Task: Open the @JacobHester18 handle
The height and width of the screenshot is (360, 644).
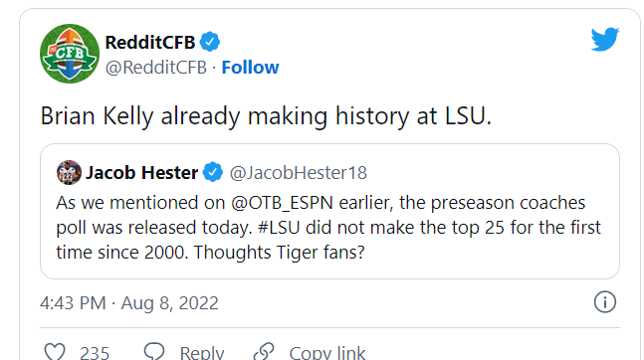Action: [299, 172]
